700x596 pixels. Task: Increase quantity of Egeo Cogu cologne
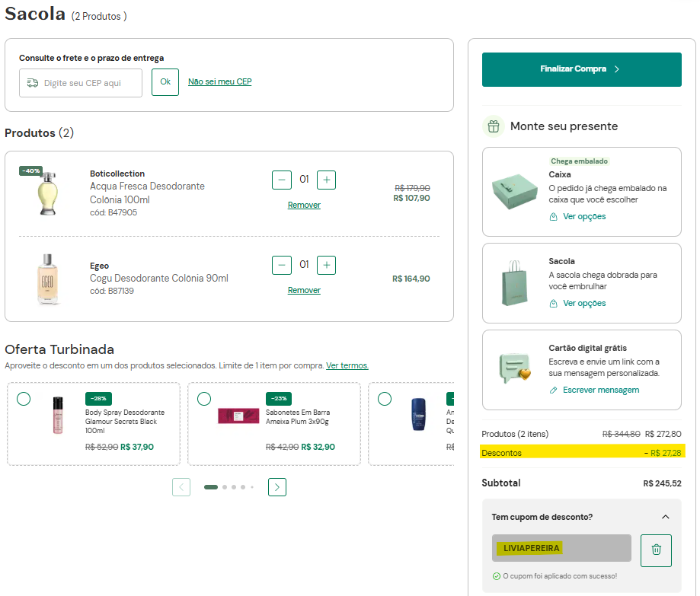tap(326, 265)
